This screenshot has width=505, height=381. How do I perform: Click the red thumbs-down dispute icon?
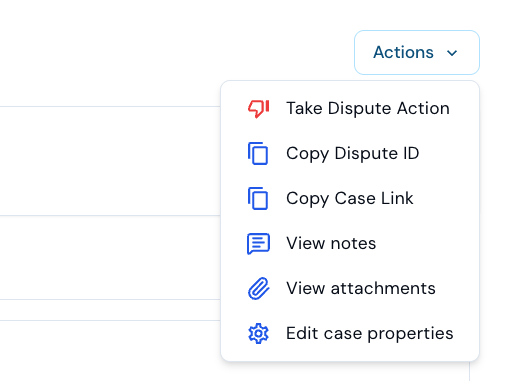tap(258, 109)
